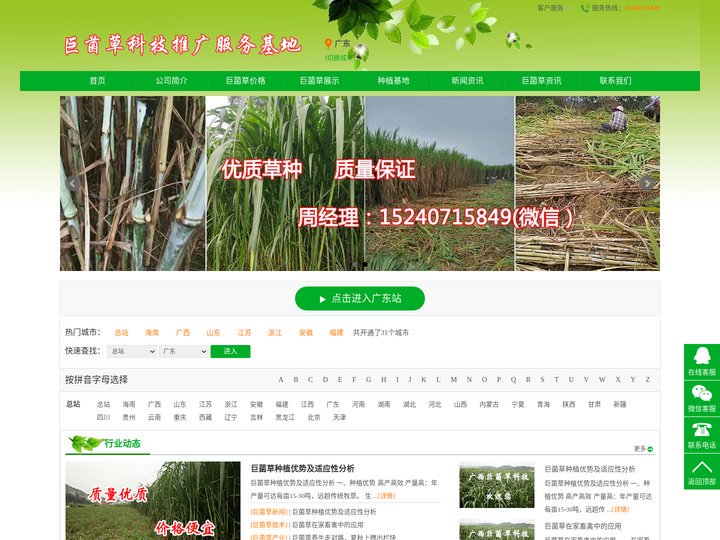The width and height of the screenshot is (720, 540).
Task: Go to previous banner slide arrow
Action: click(73, 184)
